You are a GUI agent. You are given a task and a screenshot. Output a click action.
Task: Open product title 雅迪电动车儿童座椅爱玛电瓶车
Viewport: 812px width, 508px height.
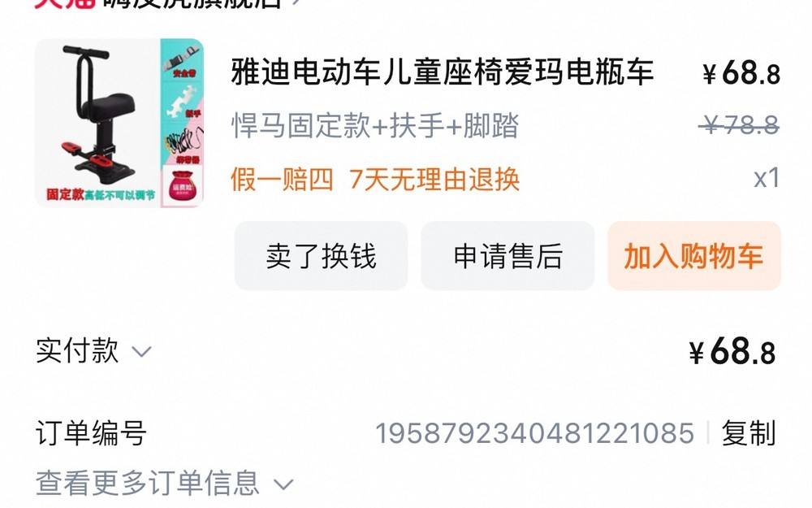click(x=443, y=72)
